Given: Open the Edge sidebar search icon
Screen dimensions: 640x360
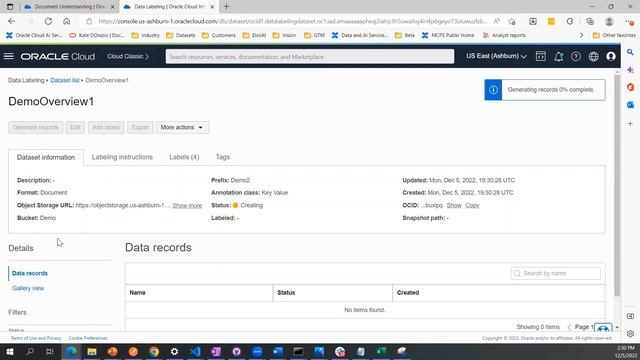Looking at the screenshot, I should point(630,52).
